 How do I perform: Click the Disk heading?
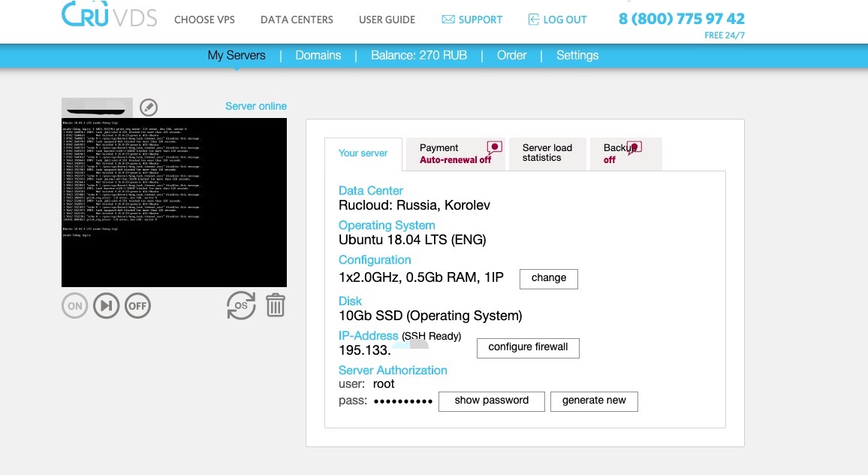[351, 301]
